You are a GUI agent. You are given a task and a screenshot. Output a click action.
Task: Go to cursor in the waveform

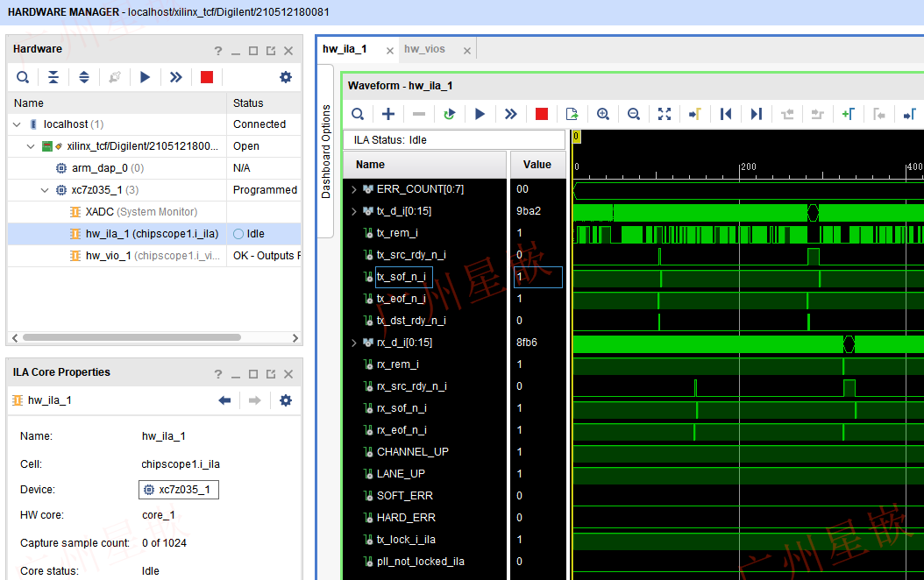point(695,114)
